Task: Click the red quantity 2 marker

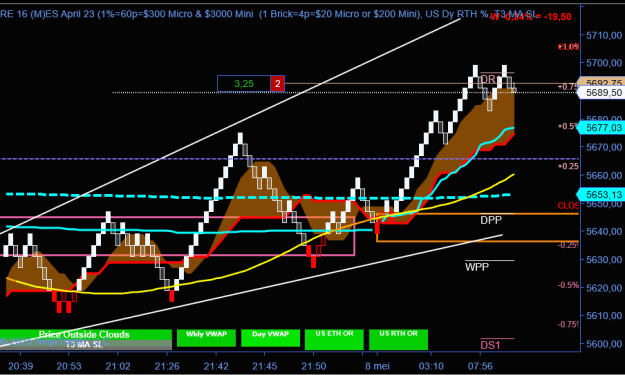Action: point(277,84)
